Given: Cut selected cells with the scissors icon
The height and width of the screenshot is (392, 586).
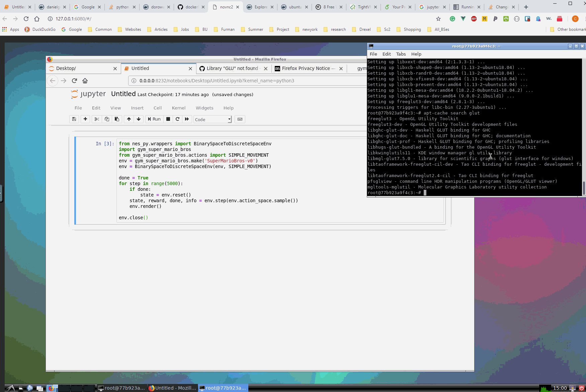Looking at the screenshot, I should coord(97,119).
